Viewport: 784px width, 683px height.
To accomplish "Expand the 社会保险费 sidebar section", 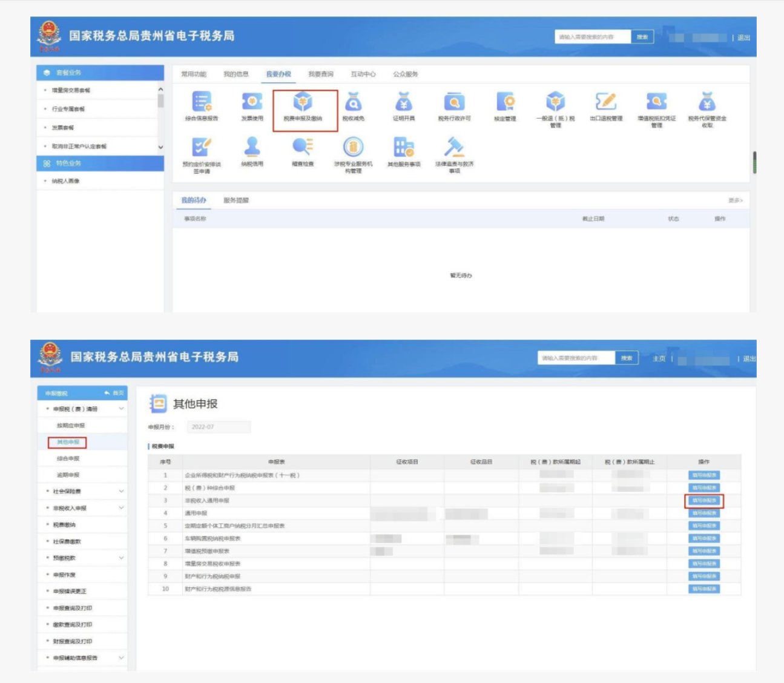I will 121,491.
